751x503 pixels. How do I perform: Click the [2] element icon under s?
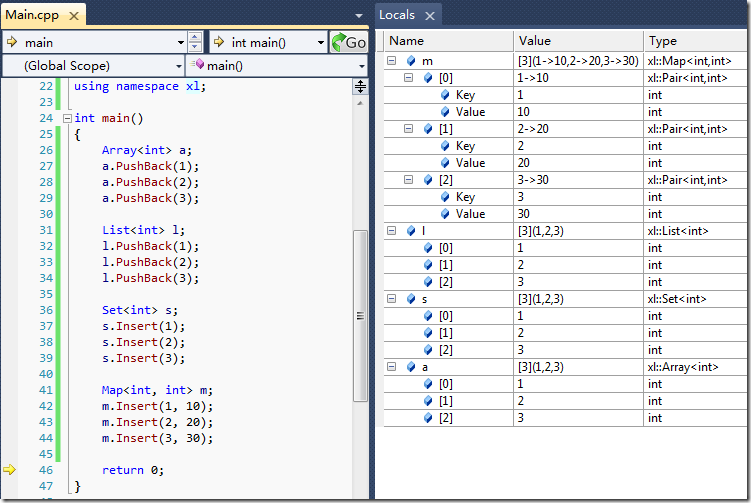pos(428,350)
